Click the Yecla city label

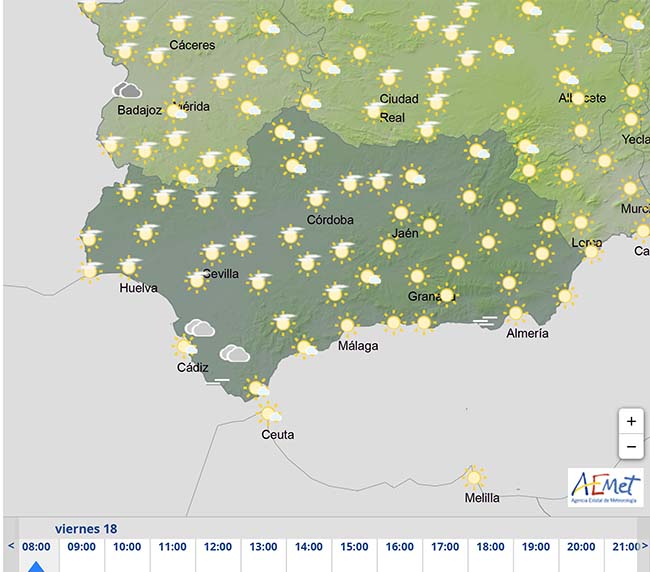click(x=635, y=139)
